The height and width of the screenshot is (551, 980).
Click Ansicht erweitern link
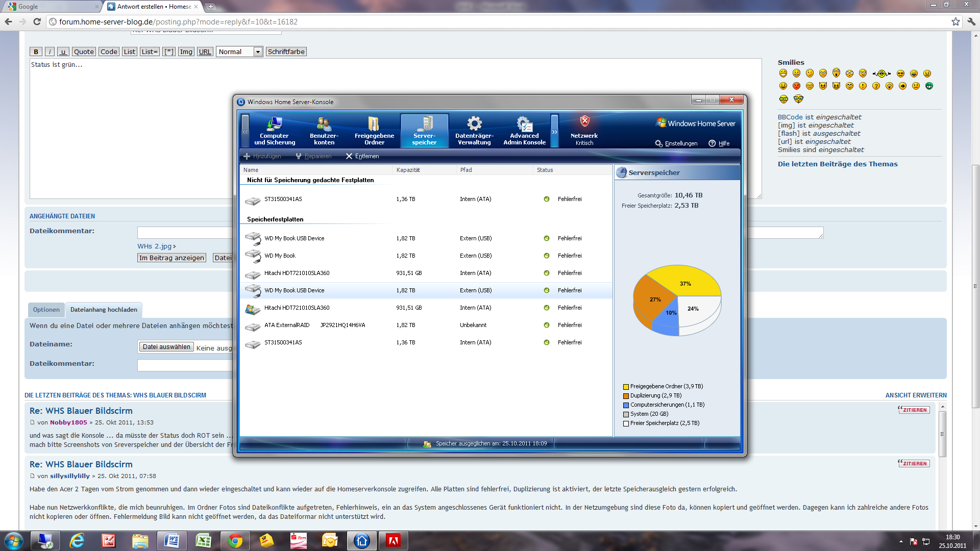916,395
